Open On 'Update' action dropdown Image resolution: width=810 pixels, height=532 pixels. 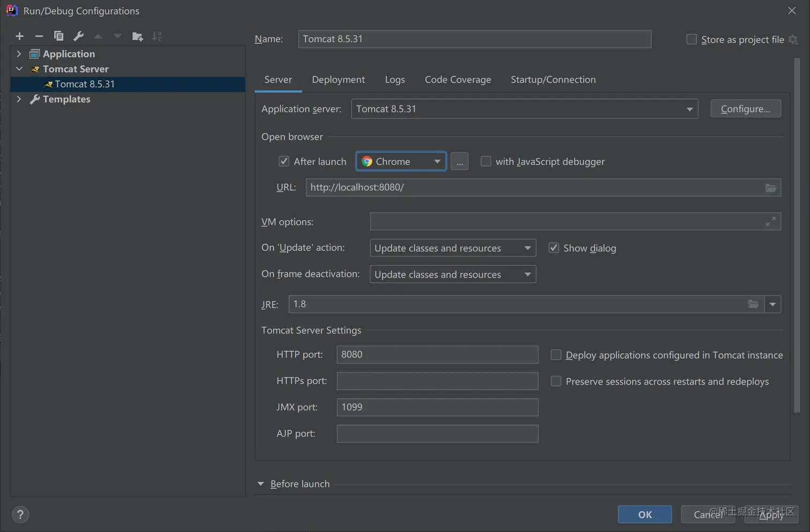click(453, 248)
